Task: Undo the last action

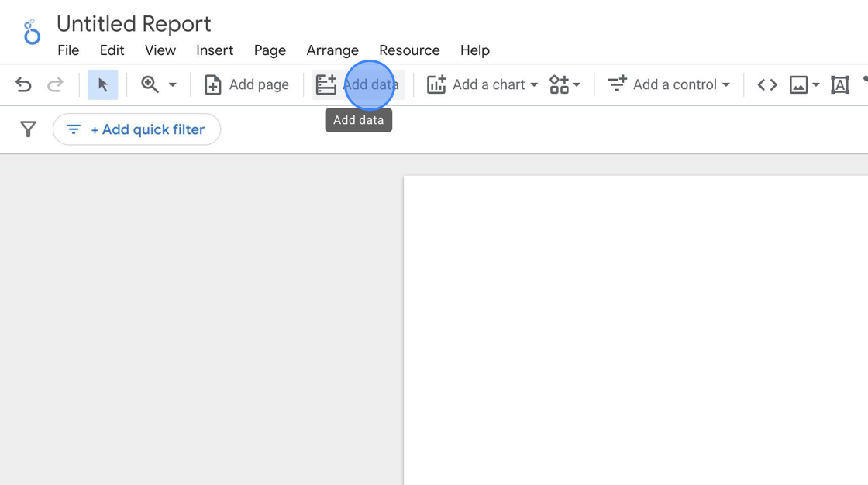Action: 23,84
